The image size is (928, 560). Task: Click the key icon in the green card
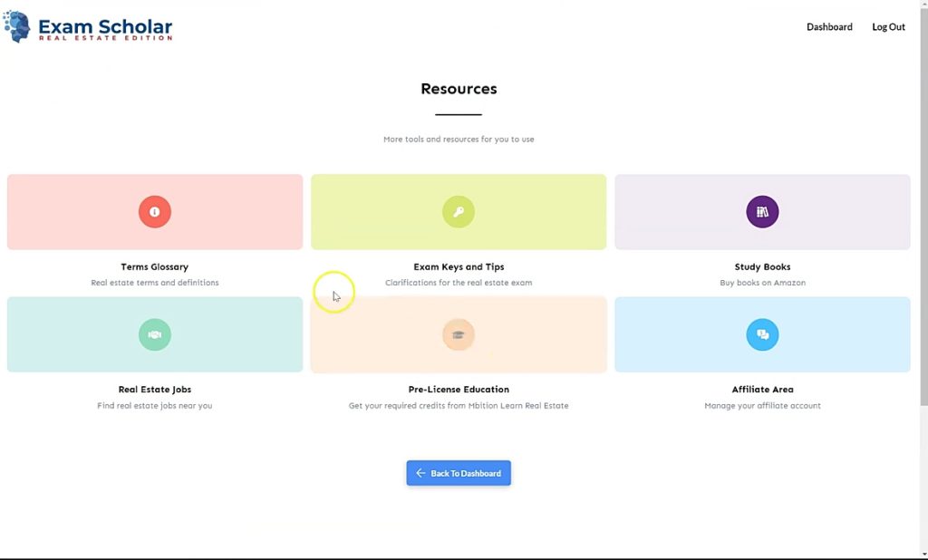(x=459, y=212)
